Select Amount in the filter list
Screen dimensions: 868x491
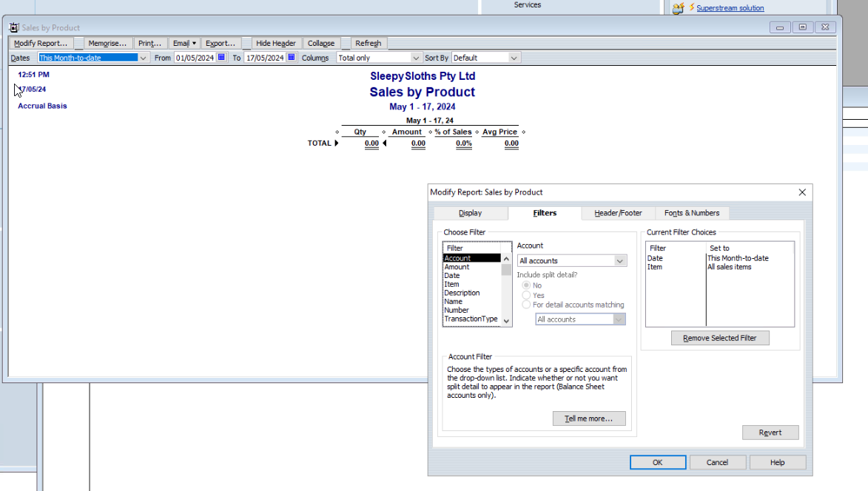coord(471,267)
